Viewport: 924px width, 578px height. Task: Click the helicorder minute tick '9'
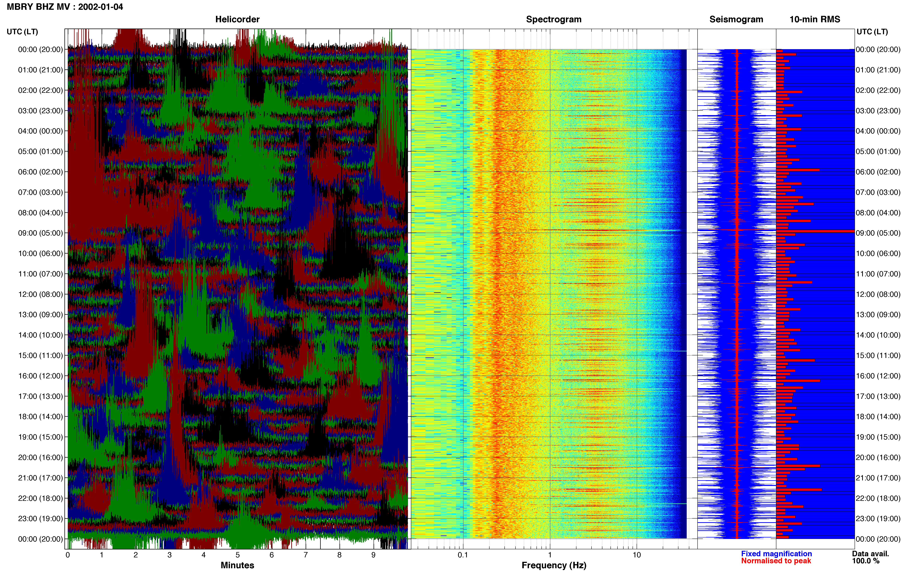pos(373,555)
